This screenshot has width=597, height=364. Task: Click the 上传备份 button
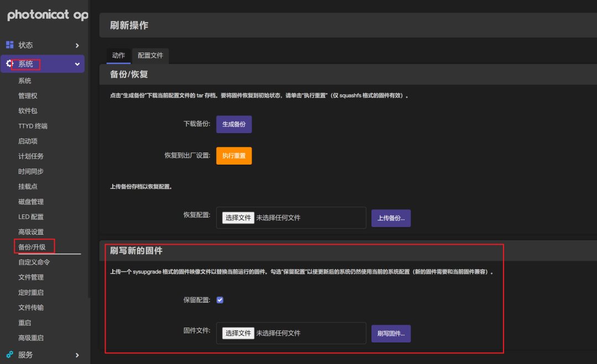(391, 218)
